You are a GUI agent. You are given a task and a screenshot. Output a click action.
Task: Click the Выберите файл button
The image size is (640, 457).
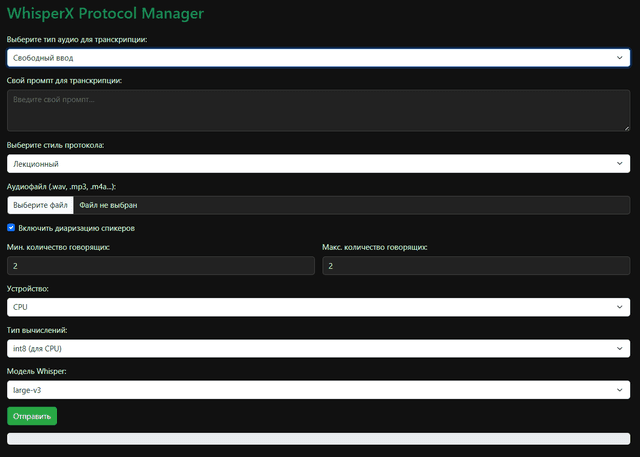coord(40,205)
